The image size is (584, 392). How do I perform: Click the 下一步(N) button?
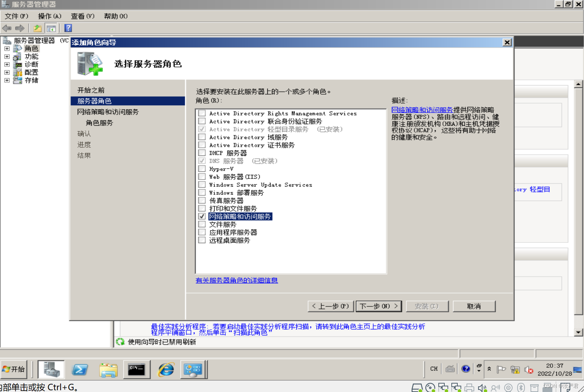[x=379, y=306]
